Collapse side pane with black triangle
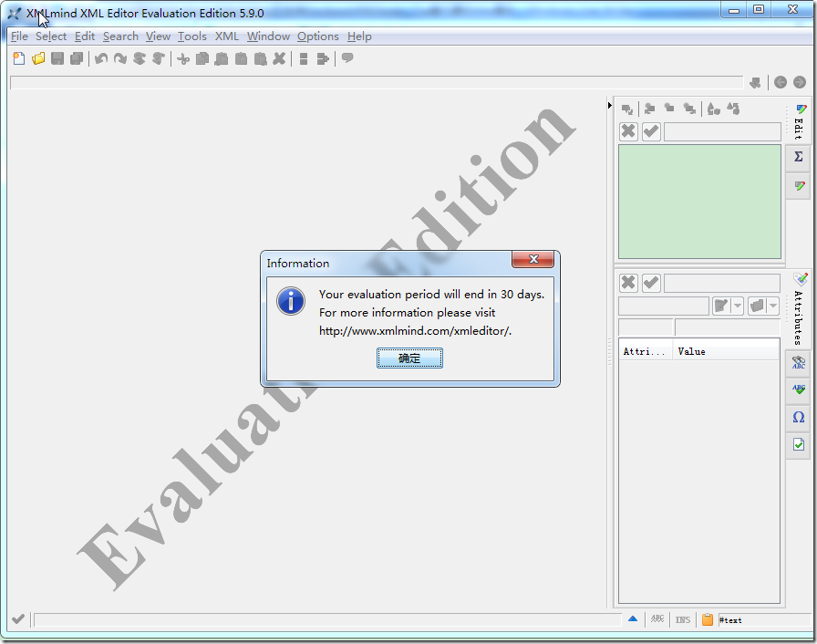The width and height of the screenshot is (817, 644). [610, 105]
